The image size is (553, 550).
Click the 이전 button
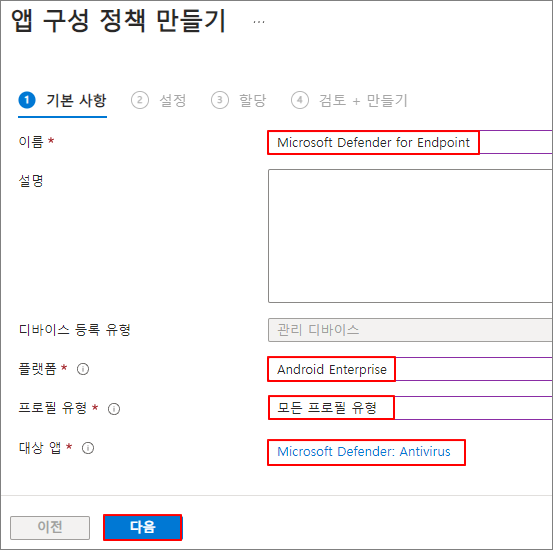point(50,528)
